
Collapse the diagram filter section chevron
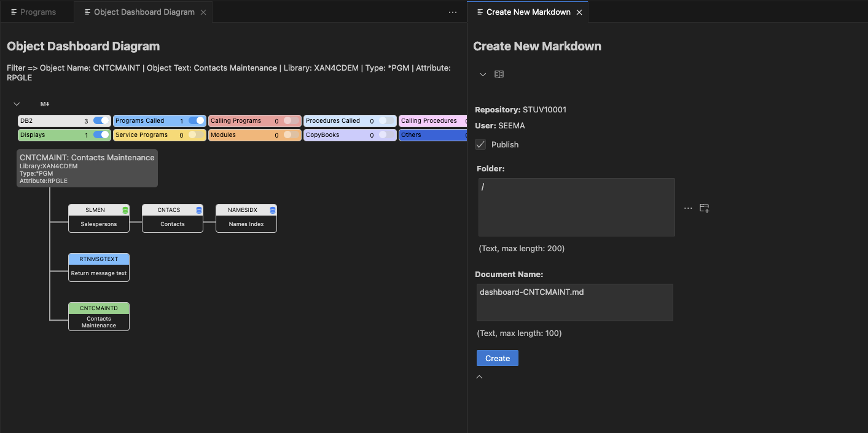tap(17, 104)
